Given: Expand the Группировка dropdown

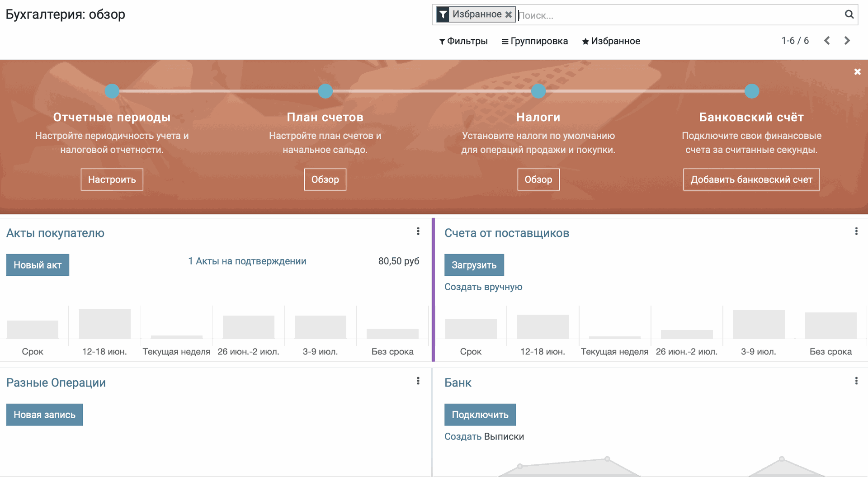Looking at the screenshot, I should [535, 41].
